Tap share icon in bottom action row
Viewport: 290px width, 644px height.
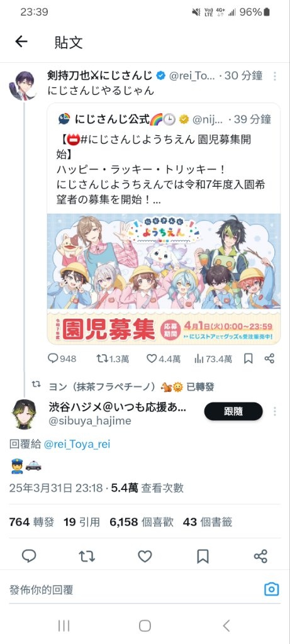260,556
